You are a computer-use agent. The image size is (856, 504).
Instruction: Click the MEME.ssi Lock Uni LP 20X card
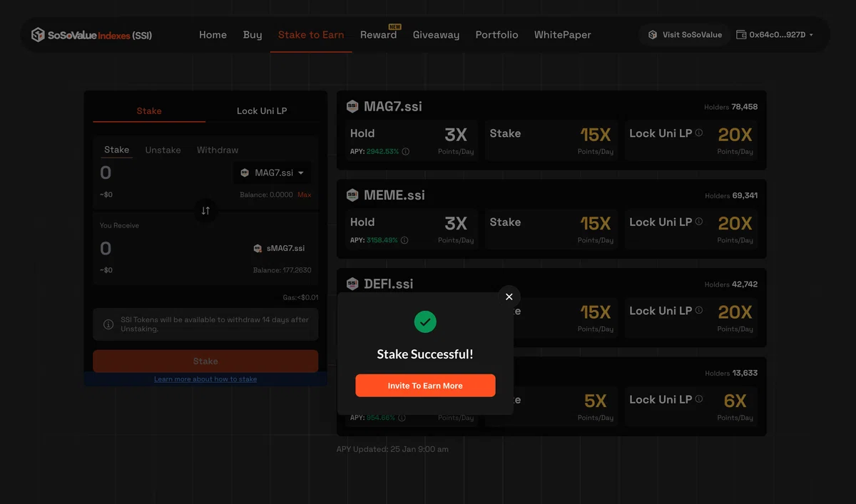(691, 230)
